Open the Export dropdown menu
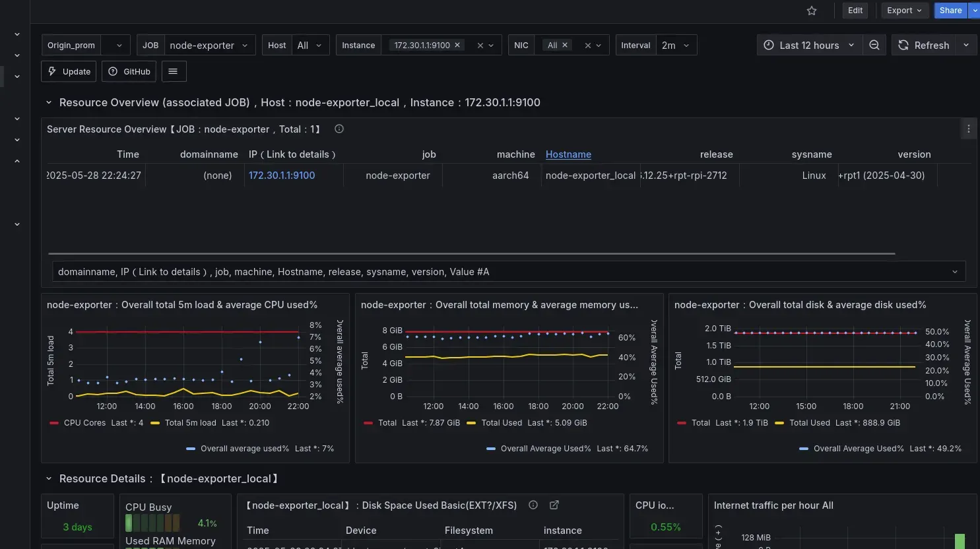The image size is (980, 549). (905, 11)
